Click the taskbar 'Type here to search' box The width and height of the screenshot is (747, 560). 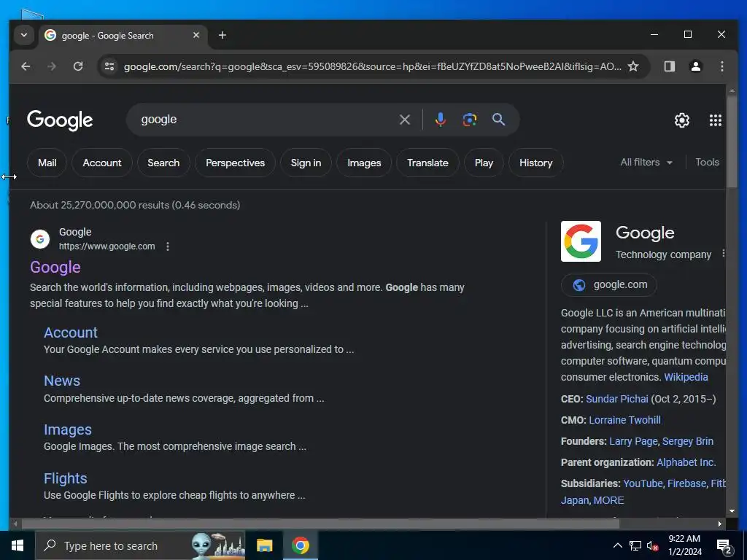[x=140, y=545]
